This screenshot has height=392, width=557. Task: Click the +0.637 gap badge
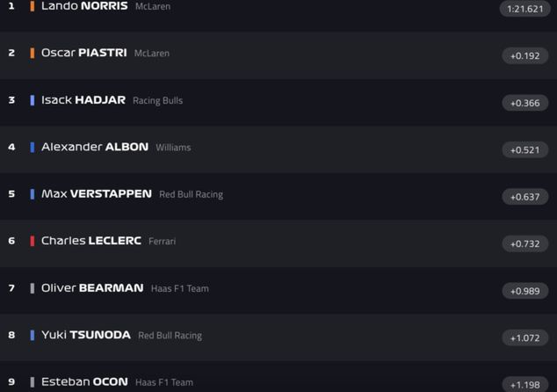pos(525,197)
